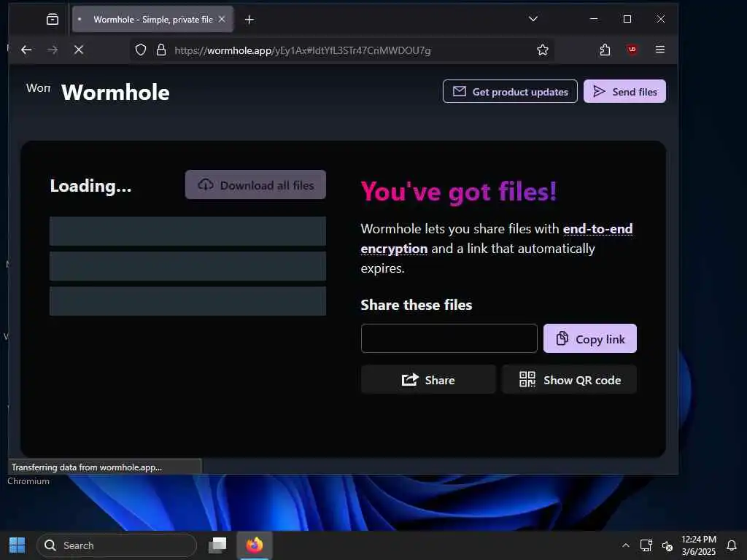Viewport: 747px width, 560px height.
Task: Open the uBlock Origin extension icon
Action: tap(632, 50)
